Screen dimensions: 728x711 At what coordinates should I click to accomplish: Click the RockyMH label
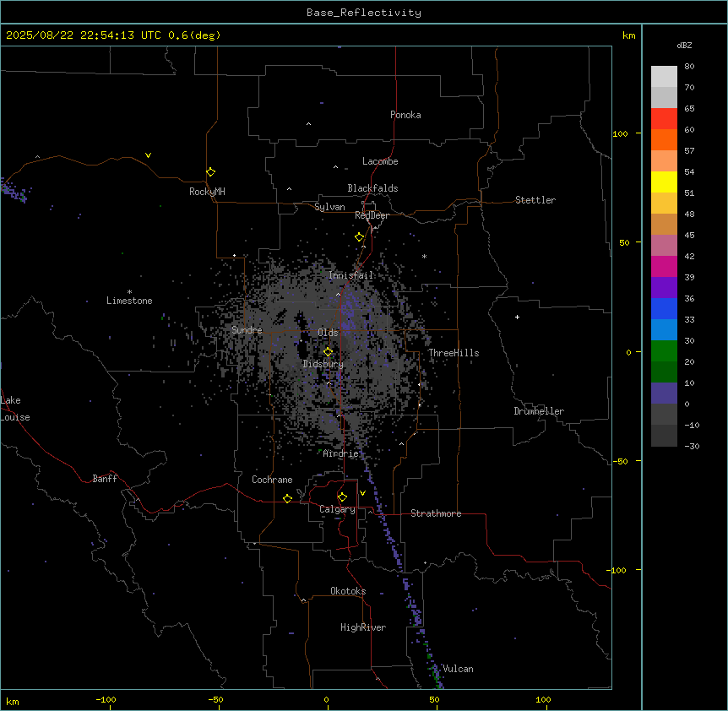207,192
